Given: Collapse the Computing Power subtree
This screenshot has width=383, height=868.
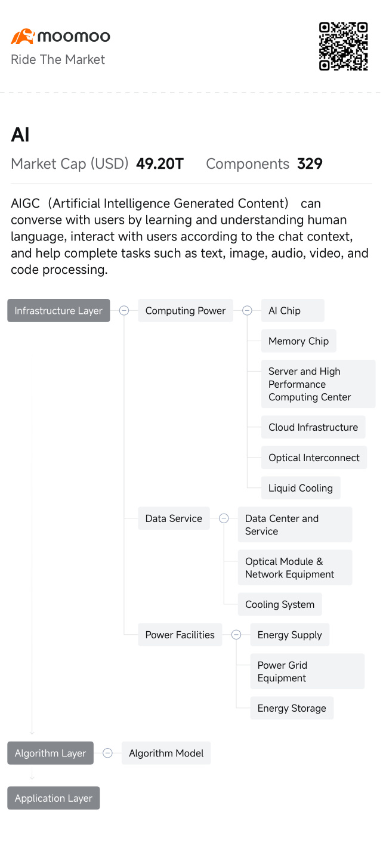Looking at the screenshot, I should point(247,311).
